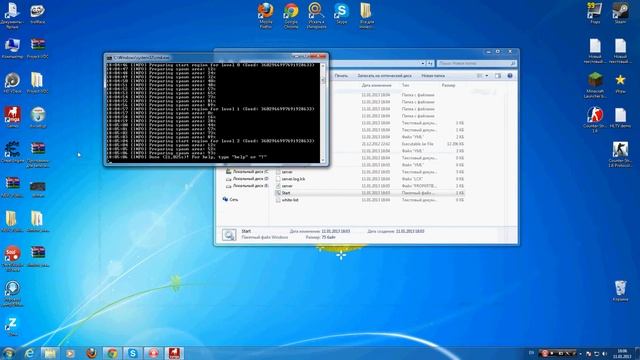Open Mozilla Firefox desktop shortcut
The height and width of the screenshot is (360, 640).
266,16
